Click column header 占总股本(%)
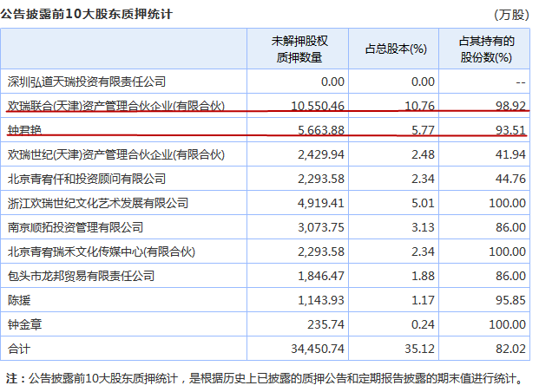This screenshot has height=392, width=539. tap(396, 49)
